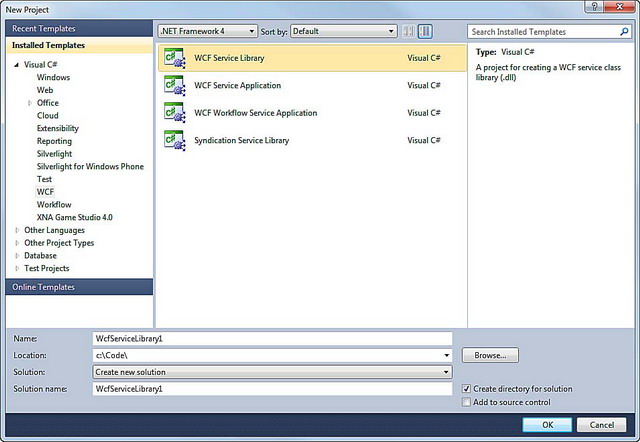Select Silverlight for Windows Phone category
The height and width of the screenshot is (442, 640).
point(90,166)
